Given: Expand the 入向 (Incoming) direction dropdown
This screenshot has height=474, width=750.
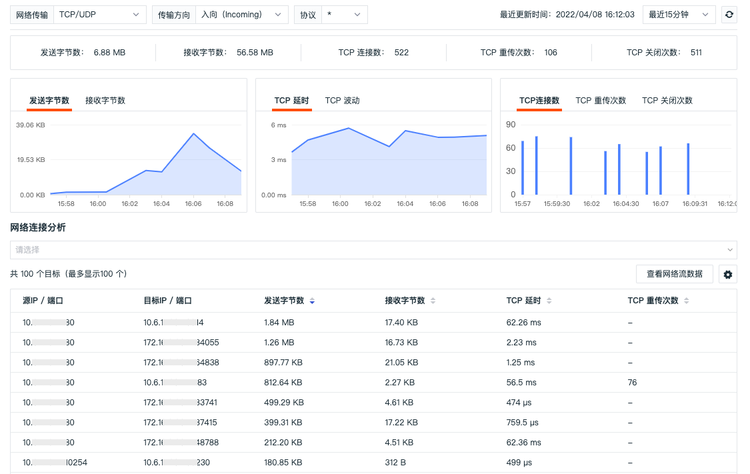Looking at the screenshot, I should pyautogui.click(x=241, y=15).
